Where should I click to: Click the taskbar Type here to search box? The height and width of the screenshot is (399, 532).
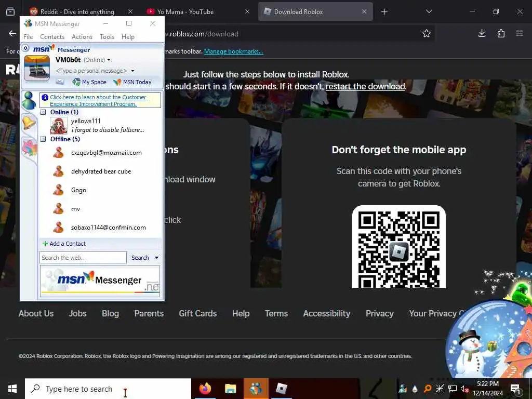(108, 389)
